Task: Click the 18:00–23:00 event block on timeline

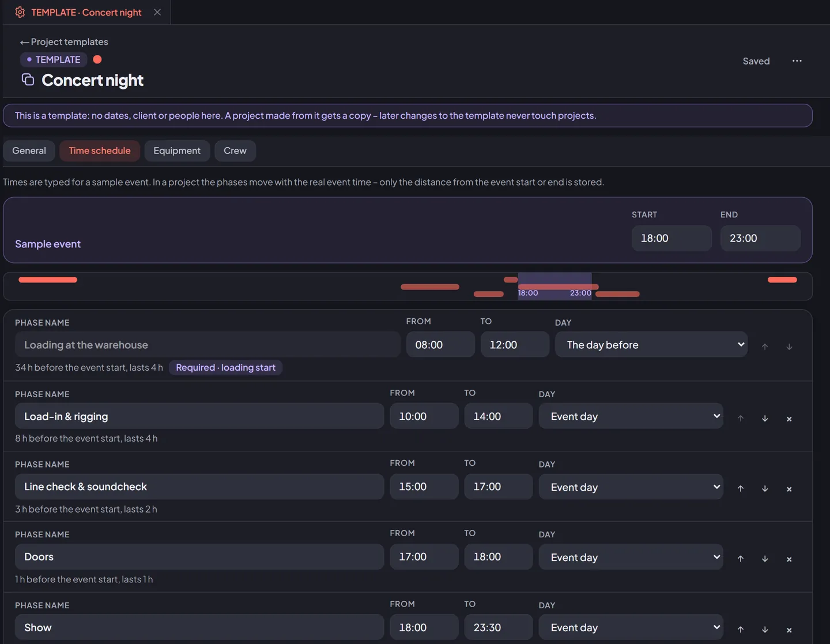Action: pos(554,286)
